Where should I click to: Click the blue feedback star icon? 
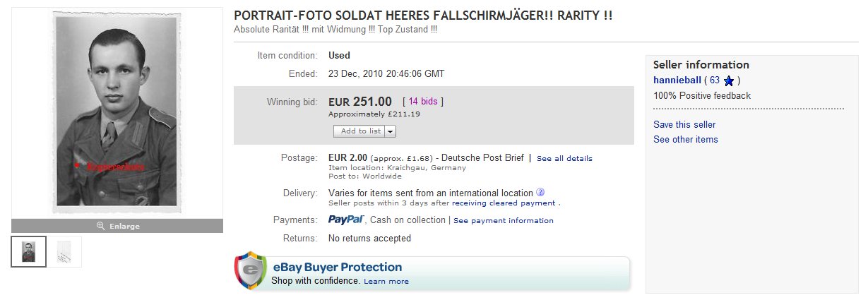point(729,80)
